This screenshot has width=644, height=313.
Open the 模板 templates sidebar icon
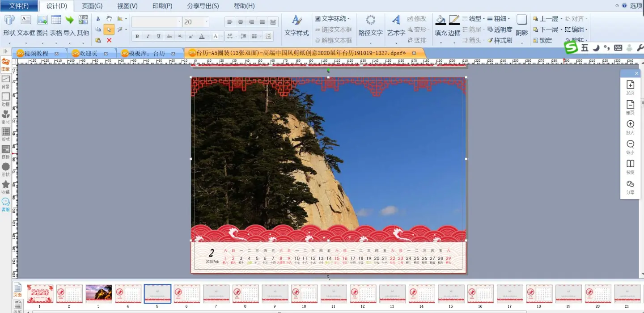pyautogui.click(x=5, y=152)
